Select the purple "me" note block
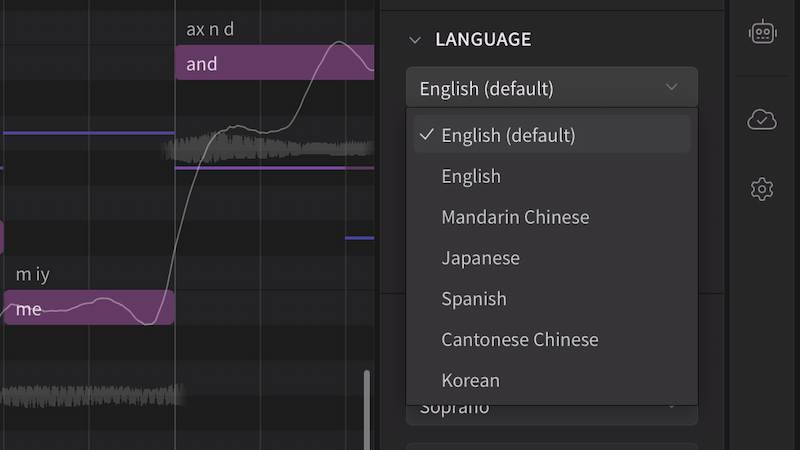 88,308
